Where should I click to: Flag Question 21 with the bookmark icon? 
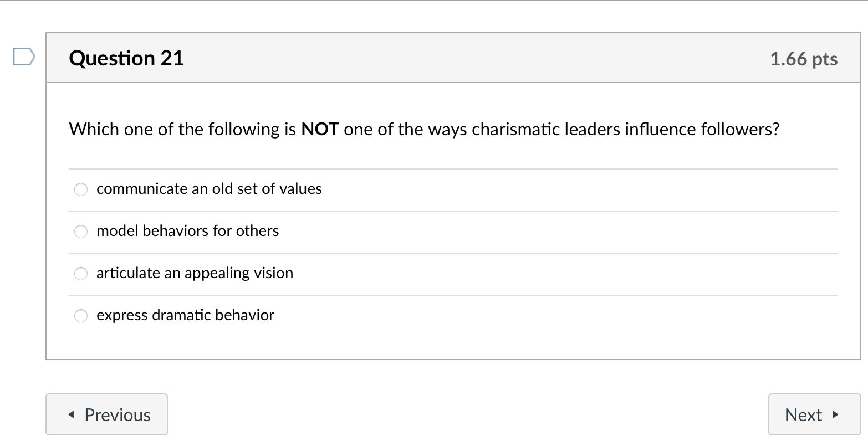click(x=24, y=57)
